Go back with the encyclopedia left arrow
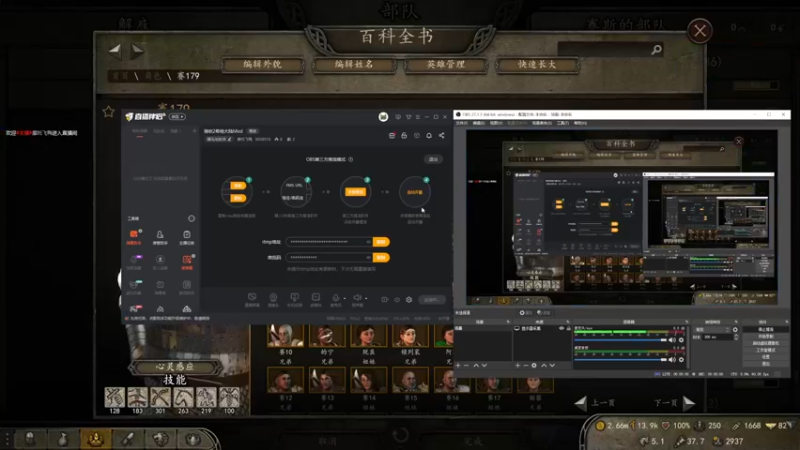Viewport: 800px width, 450px height. (x=115, y=50)
